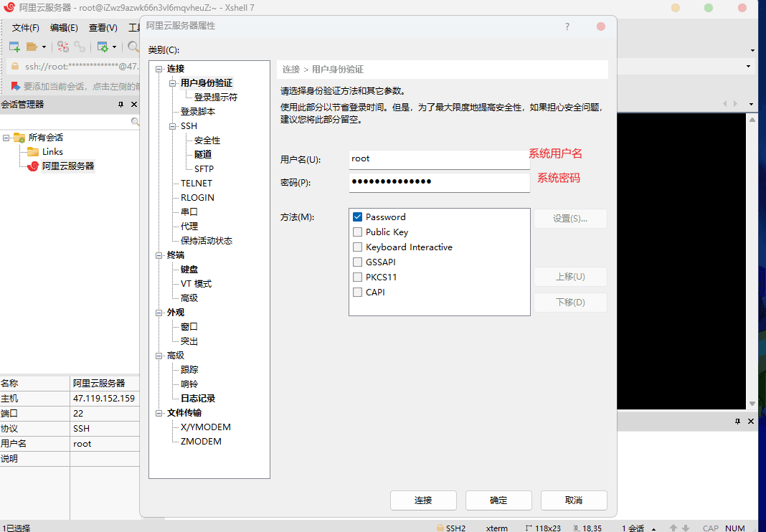This screenshot has width=766, height=532.
Task: Click the 上移(U) button
Action: coord(570,277)
